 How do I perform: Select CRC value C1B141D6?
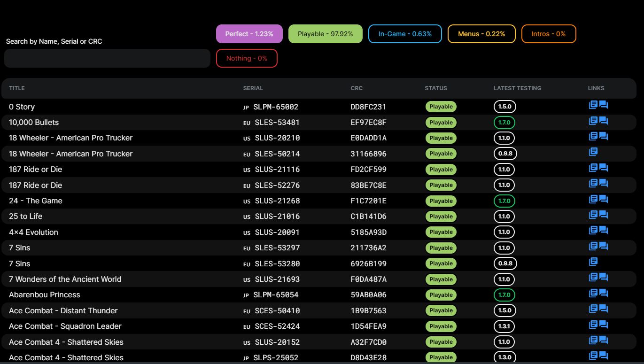pyautogui.click(x=369, y=216)
